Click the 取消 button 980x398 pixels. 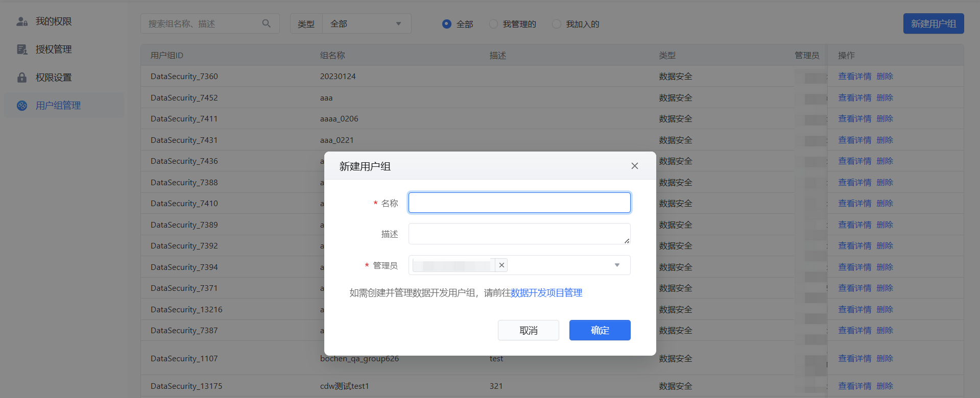[x=528, y=330]
